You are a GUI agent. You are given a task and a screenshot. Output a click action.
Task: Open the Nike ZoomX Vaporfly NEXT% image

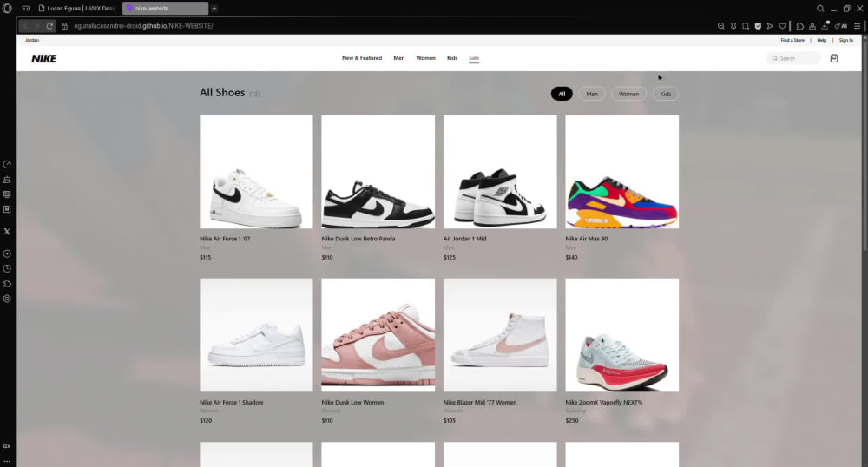pyautogui.click(x=622, y=335)
